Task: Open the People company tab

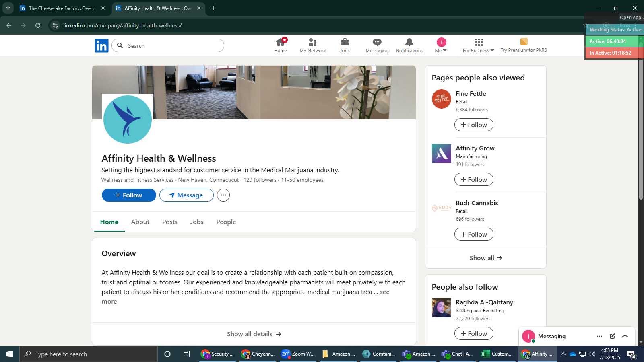Action: click(226, 222)
